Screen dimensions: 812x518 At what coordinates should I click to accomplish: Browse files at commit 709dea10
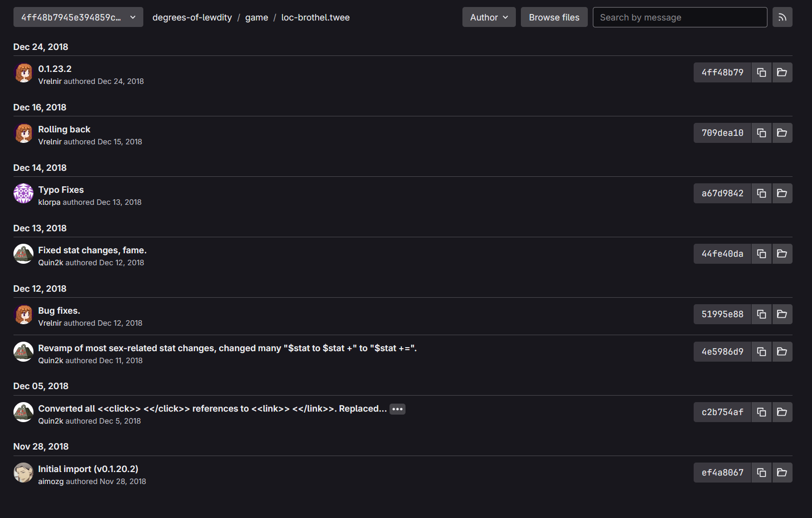pos(782,133)
